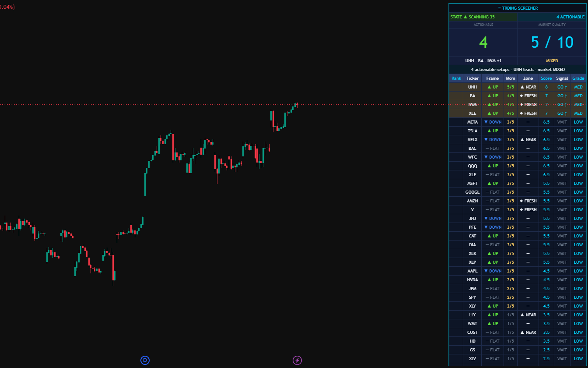Select the XLE ticker cell
Image resolution: width=588 pixels, height=368 pixels.
tap(472, 113)
